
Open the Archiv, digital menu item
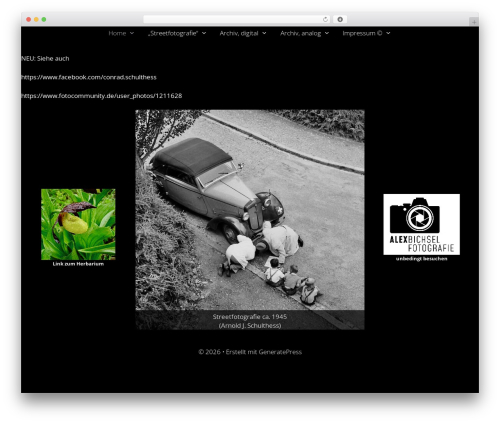pyautogui.click(x=239, y=33)
